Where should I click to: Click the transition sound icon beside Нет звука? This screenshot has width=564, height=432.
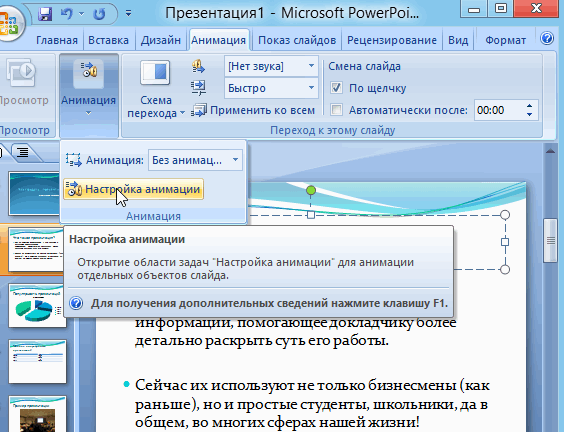[198, 67]
